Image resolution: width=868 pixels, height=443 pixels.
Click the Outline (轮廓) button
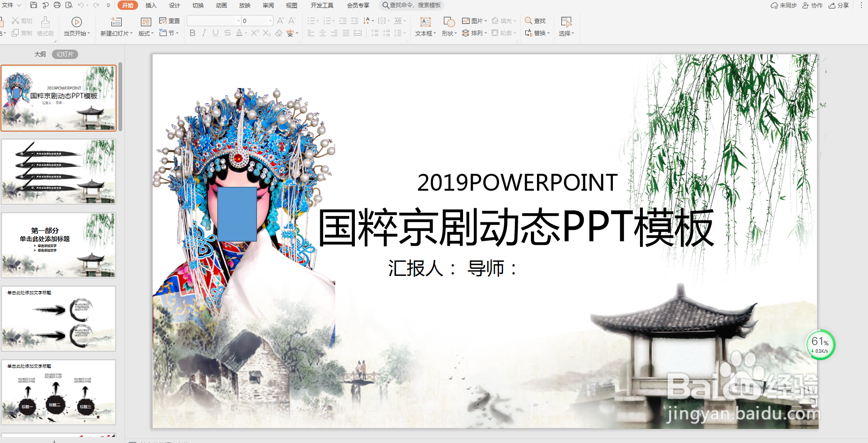[x=504, y=33]
